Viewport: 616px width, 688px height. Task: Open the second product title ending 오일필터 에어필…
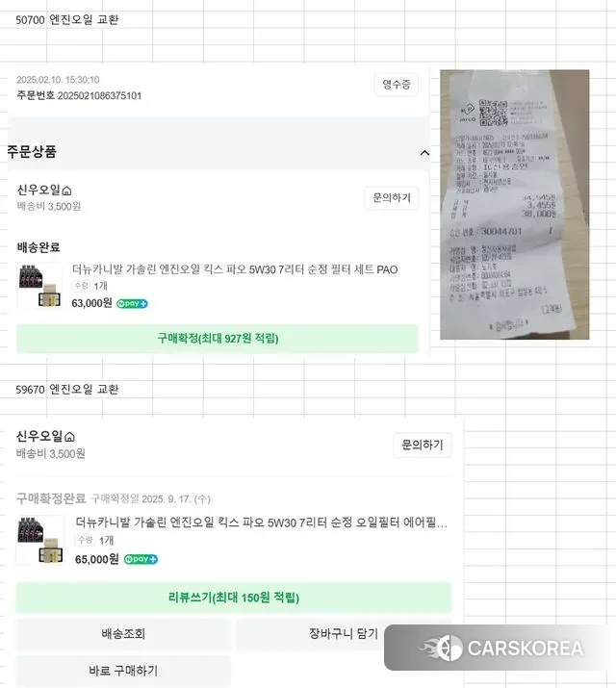click(262, 522)
